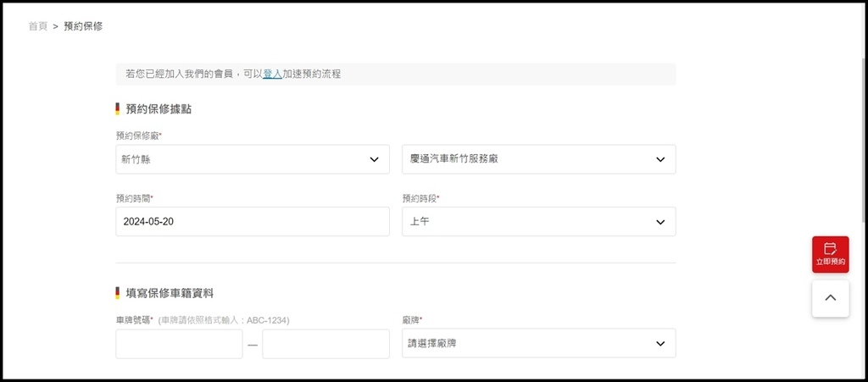This screenshot has height=382, width=868.
Task: Click the 預約保修據點 section heading
Action: click(x=159, y=109)
